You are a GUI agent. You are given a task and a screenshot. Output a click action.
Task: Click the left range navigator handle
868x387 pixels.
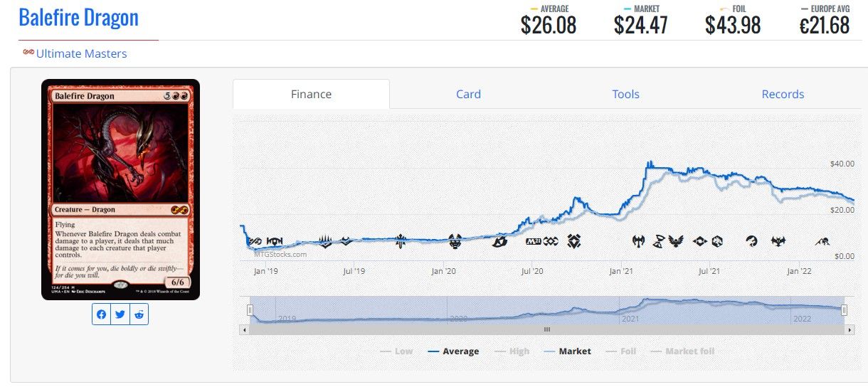(x=250, y=310)
